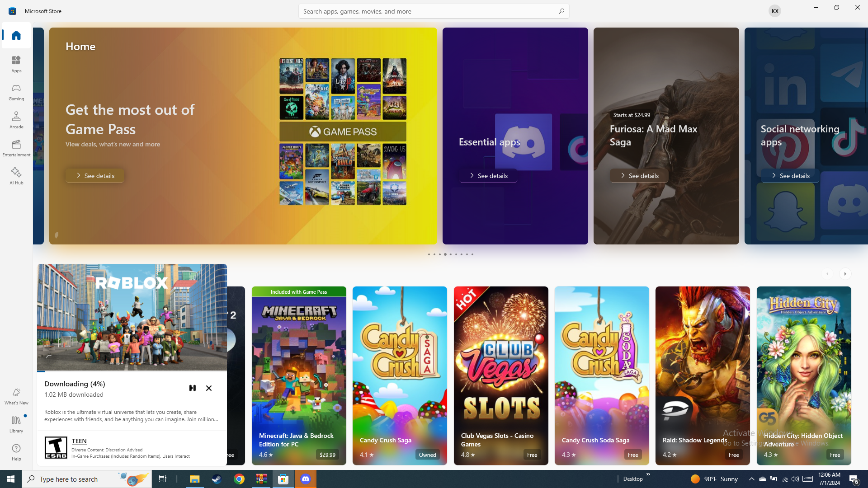The width and height of the screenshot is (868, 488).
Task: Cancel the Roblox download
Action: pos(209,388)
